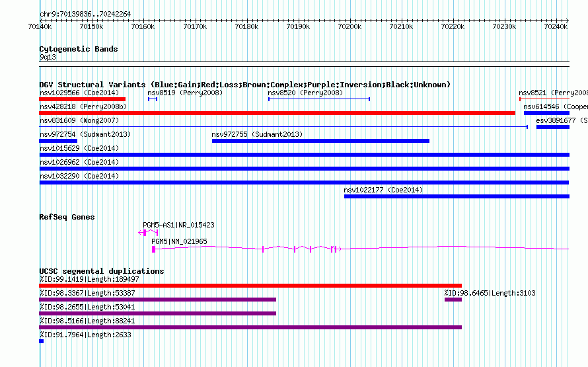The width and height of the screenshot is (588, 367).
Task: Click the nsv8520 (Perry2008) blue span
Action: tap(319, 99)
